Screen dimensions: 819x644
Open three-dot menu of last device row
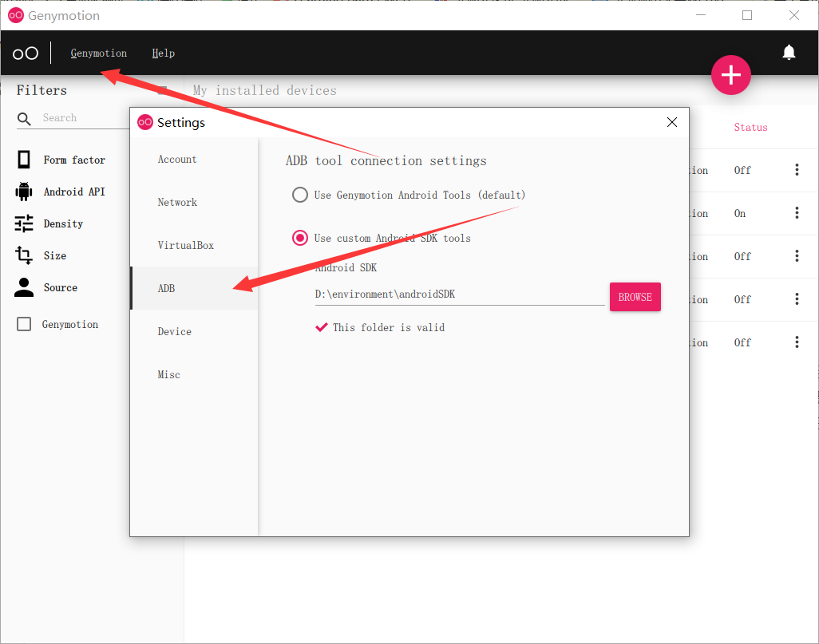click(x=797, y=342)
